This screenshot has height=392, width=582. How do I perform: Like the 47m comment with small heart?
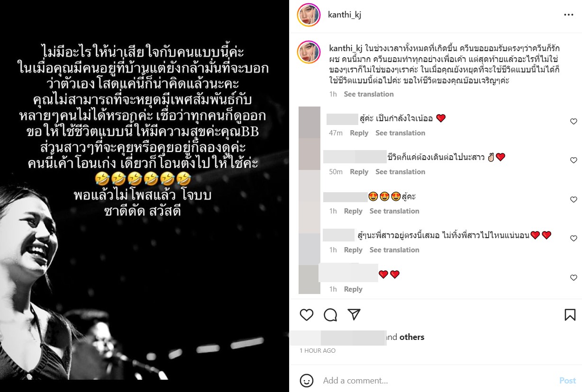(573, 122)
